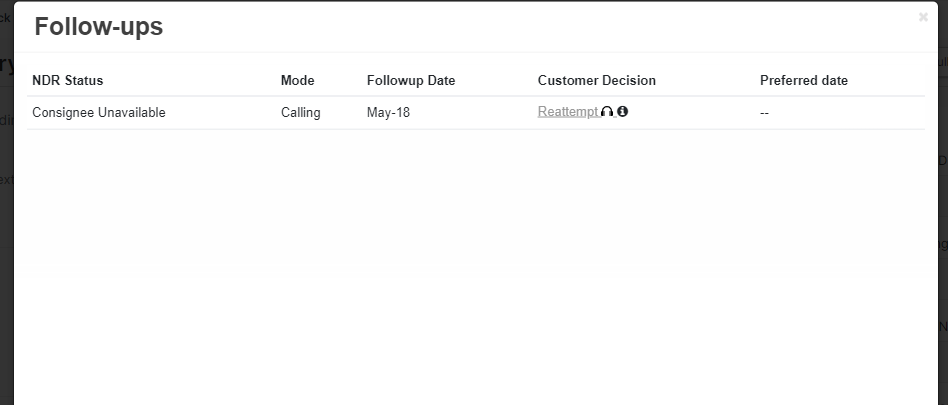This screenshot has width=948, height=405.
Task: Close the Follow-ups dialog with the X
Action: click(923, 17)
